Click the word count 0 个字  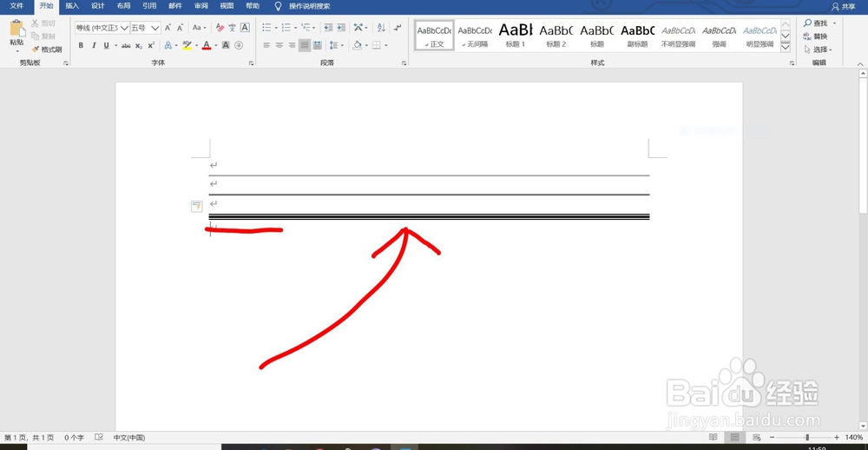coord(74,437)
